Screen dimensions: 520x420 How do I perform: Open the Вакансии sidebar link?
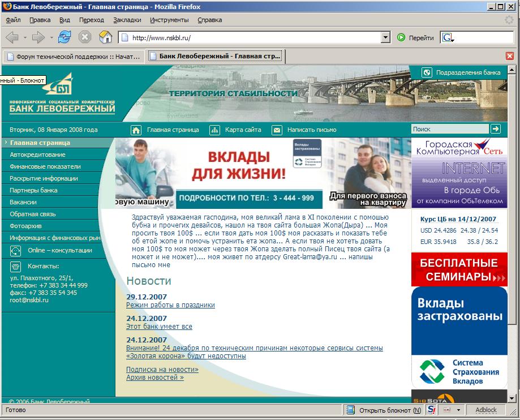point(23,203)
